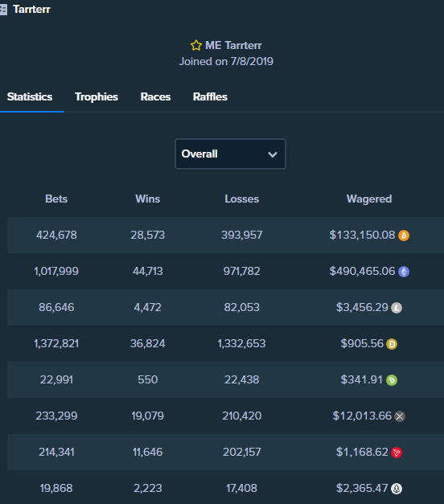Screen dimensions: 444x504
Task: Click the list icon beside Tarrterr title
Action: [x=3, y=10]
